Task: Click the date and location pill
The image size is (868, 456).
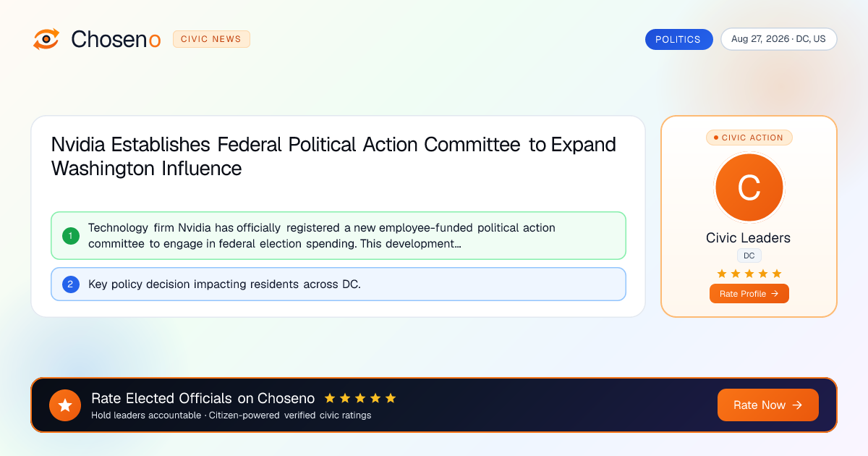Action: point(778,39)
